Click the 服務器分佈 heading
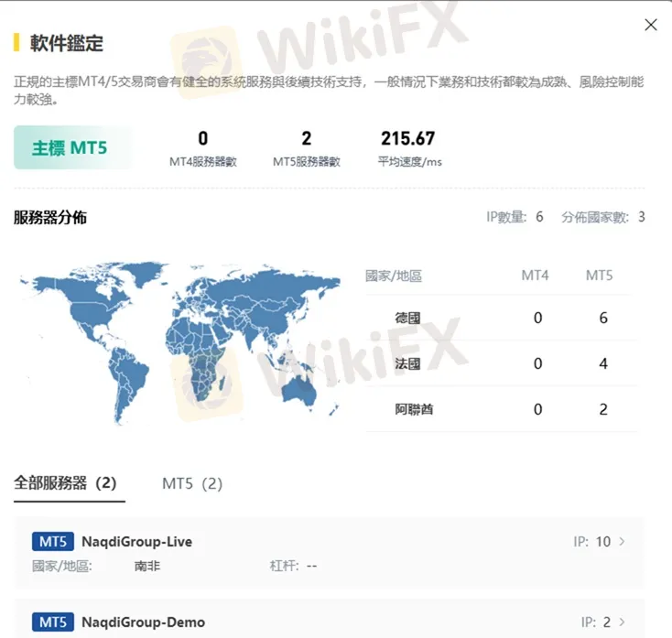The image size is (672, 638). [50, 217]
